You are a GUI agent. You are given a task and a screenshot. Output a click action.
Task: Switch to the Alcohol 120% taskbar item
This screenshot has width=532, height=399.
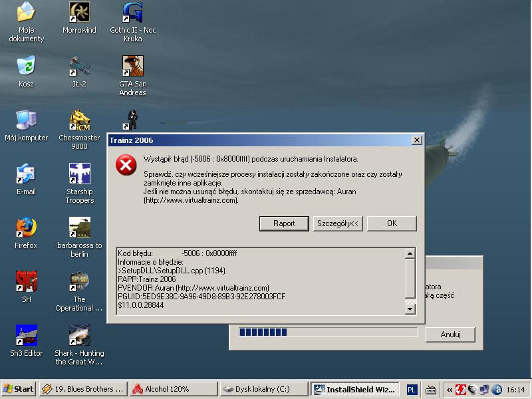pos(174,389)
